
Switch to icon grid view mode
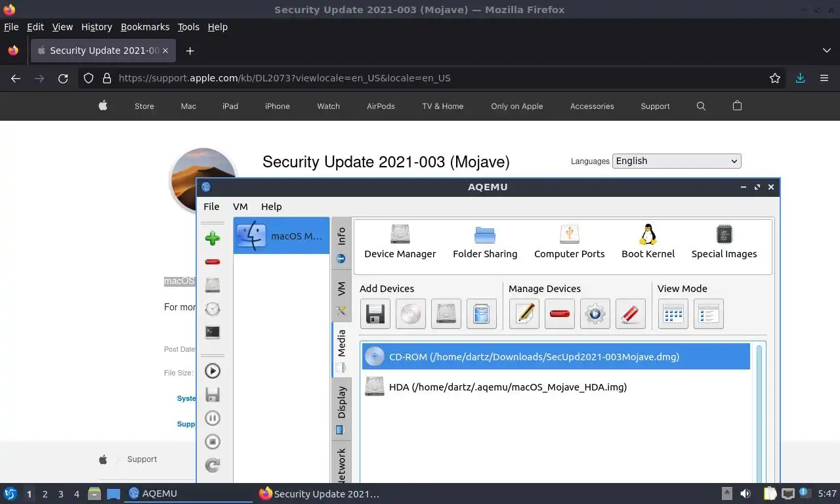pos(673,314)
